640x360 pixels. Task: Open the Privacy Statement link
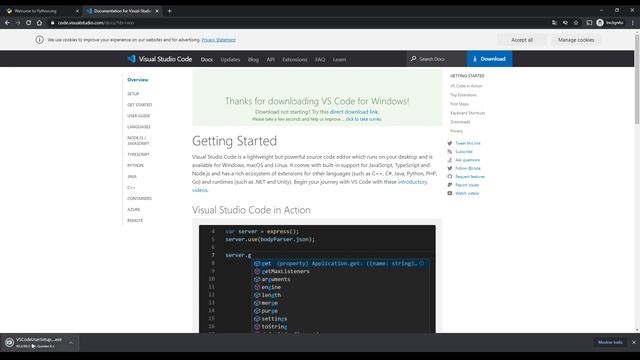(218, 40)
